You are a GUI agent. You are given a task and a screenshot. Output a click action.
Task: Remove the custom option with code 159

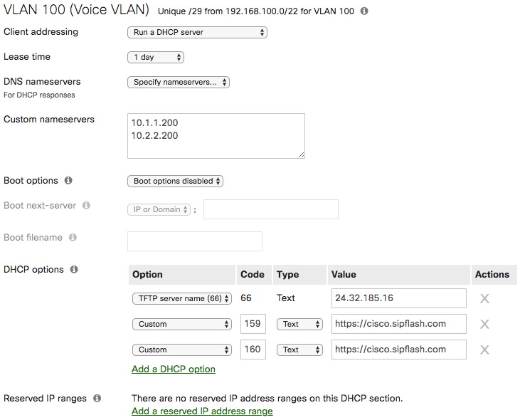pos(484,324)
